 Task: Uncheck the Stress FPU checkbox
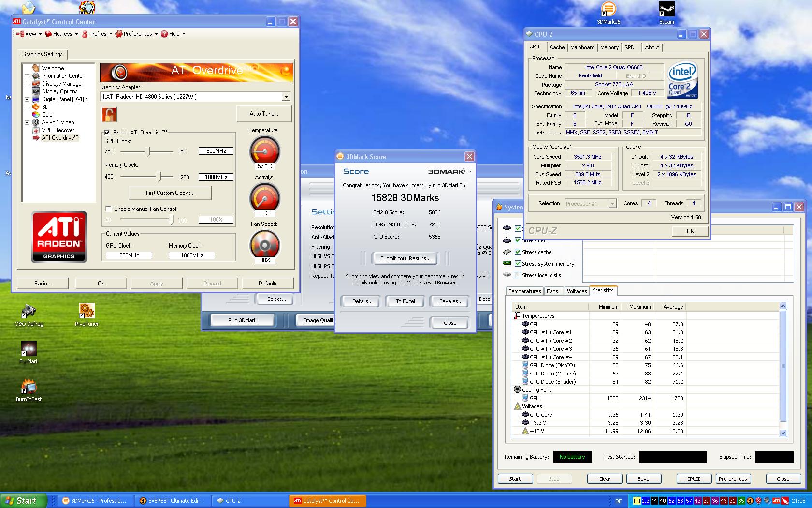pos(518,240)
